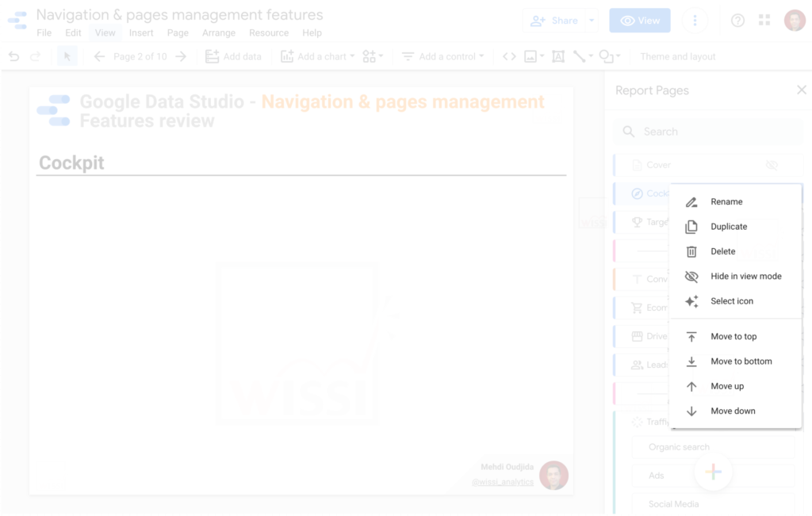
Task: Open the Edit menu
Action: (73, 32)
